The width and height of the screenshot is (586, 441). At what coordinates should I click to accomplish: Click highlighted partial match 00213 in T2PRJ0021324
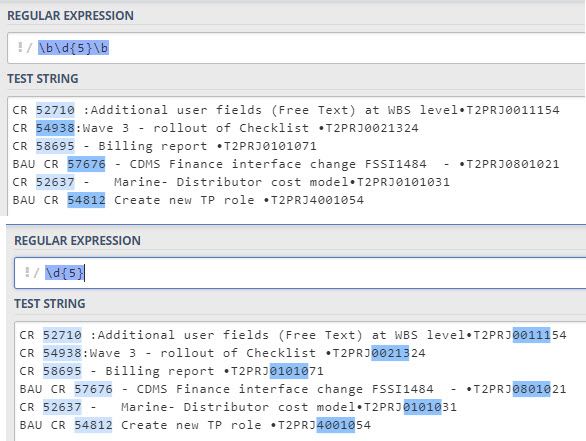[x=391, y=353]
